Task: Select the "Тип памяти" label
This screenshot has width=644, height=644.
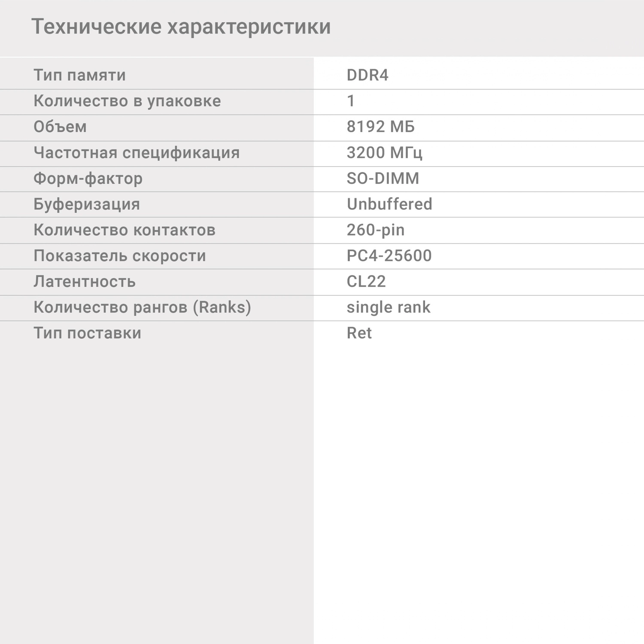Action: click(79, 75)
